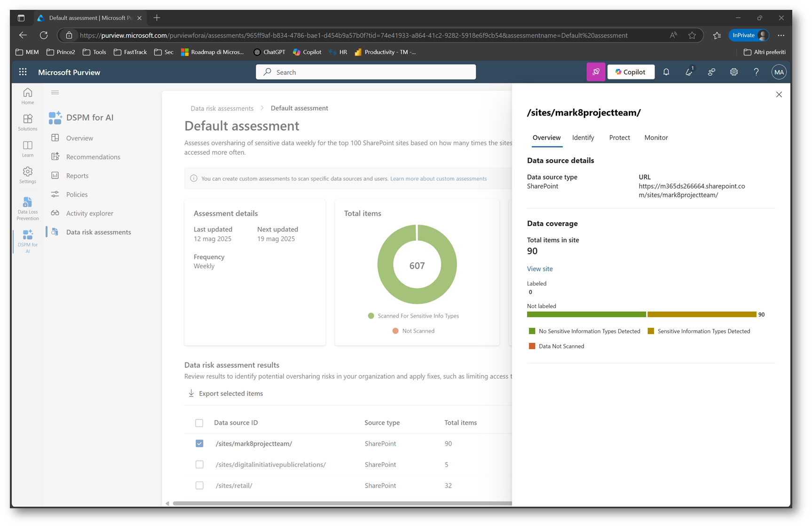The image size is (812, 528).
Task: Open Learn in left rail
Action: [28, 148]
